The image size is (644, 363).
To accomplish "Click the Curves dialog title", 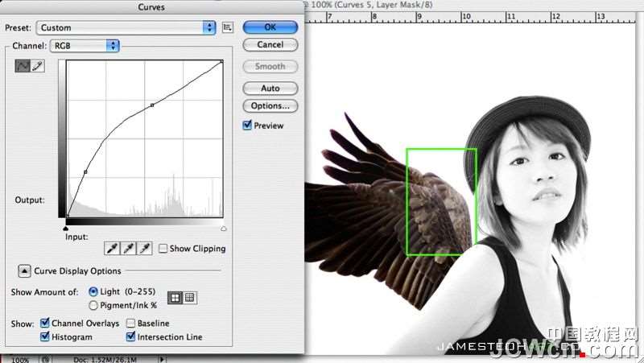I will coord(151,7).
